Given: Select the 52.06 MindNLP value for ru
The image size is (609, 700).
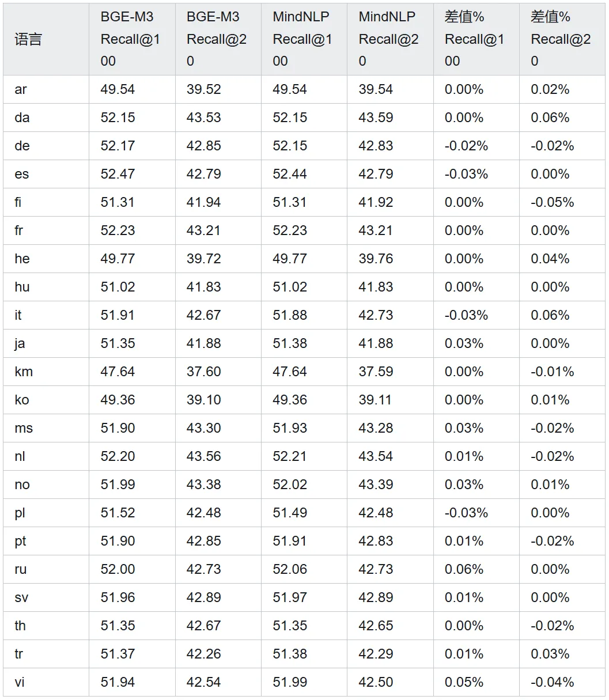Looking at the screenshot, I should click(x=290, y=569).
